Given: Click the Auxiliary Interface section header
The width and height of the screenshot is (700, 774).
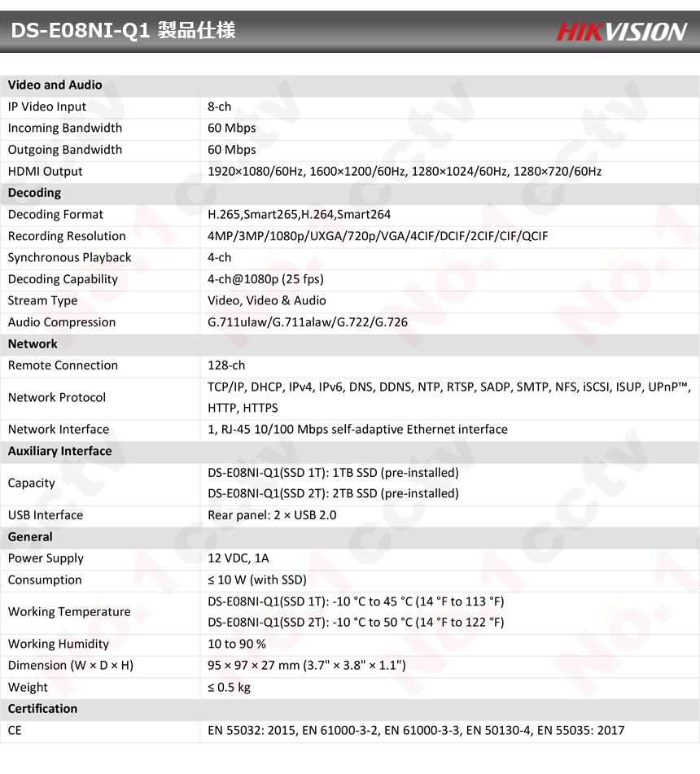Looking at the screenshot, I should 59,451.
